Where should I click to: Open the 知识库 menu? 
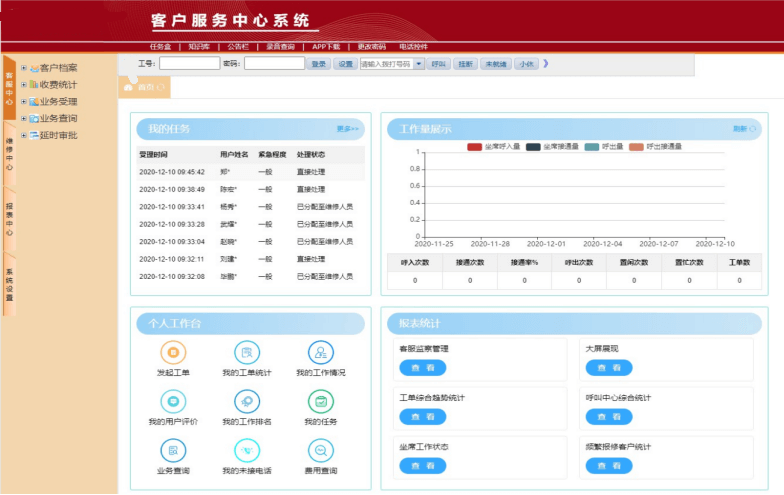pyautogui.click(x=198, y=46)
